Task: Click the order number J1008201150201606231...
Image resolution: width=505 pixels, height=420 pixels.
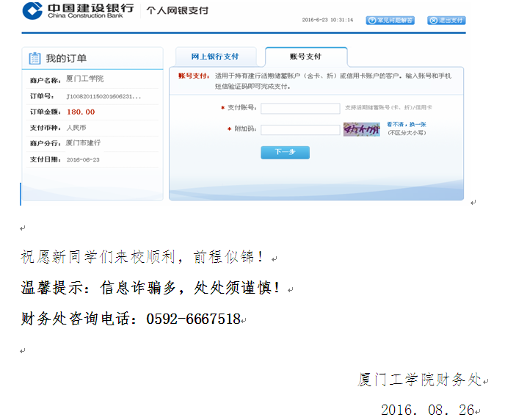Action: (103, 96)
